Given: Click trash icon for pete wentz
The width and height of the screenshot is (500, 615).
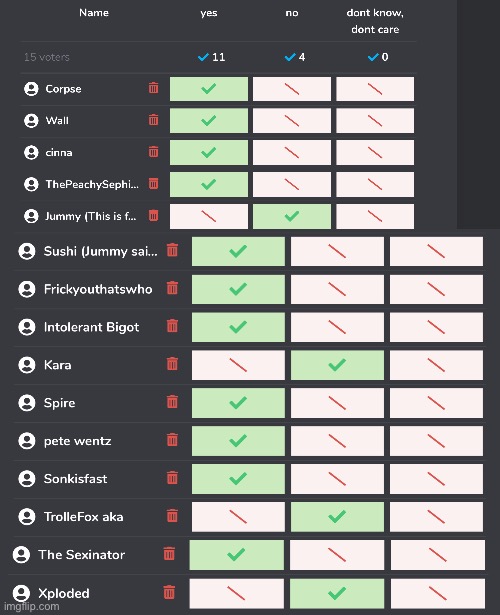Looking at the screenshot, I should click(172, 440).
